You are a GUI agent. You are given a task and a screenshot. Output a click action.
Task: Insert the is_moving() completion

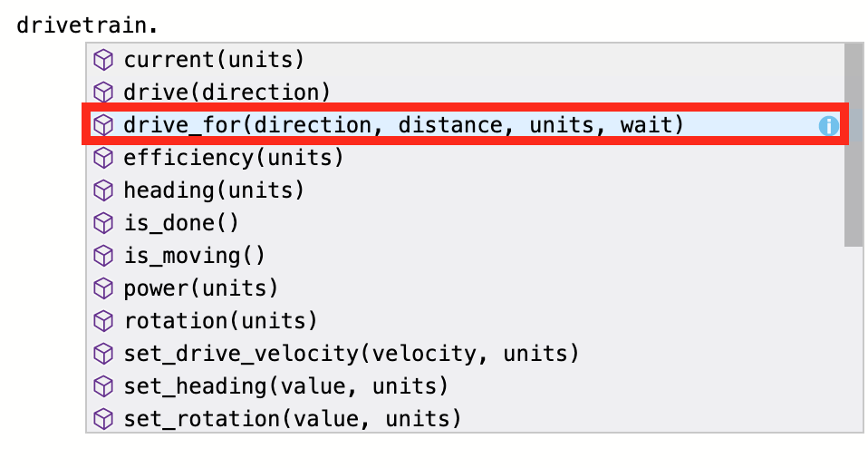coord(194,256)
